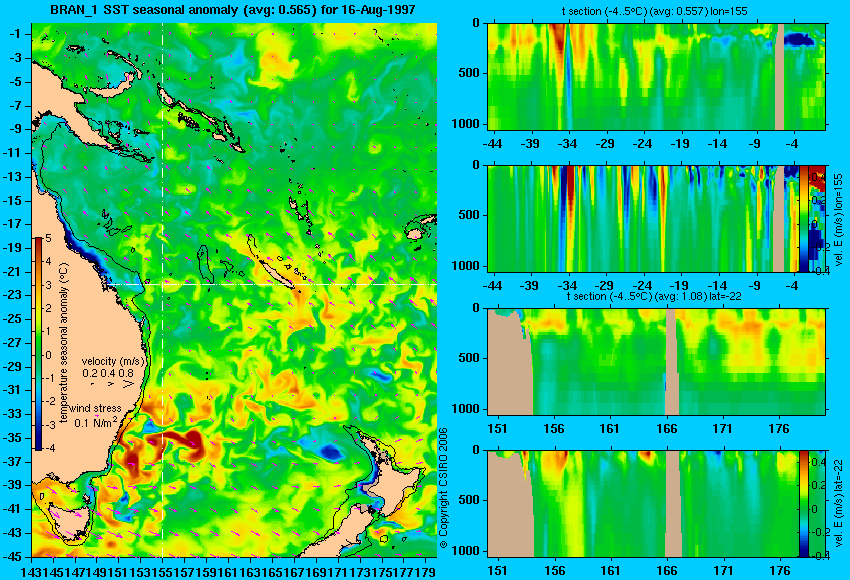Click the 'Copyright CSIRO 2006' vertical text
This screenshot has height=580, width=850.
(x=443, y=488)
